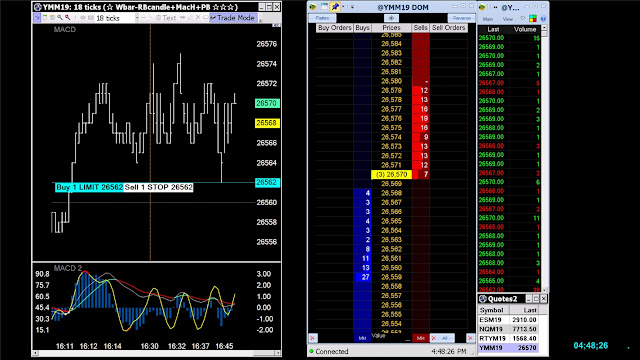Click the chart horizontal scrollbar
The height and width of the screenshot is (360, 640).
coord(157,353)
